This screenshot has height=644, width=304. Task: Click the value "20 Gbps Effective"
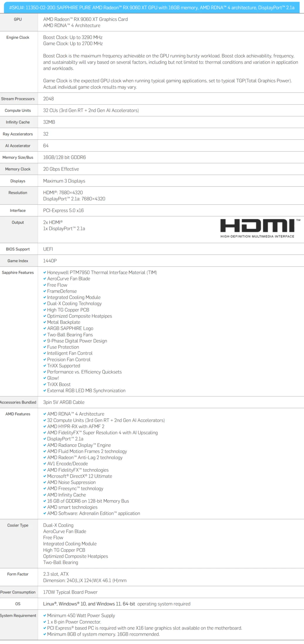pyautogui.click(x=61, y=169)
